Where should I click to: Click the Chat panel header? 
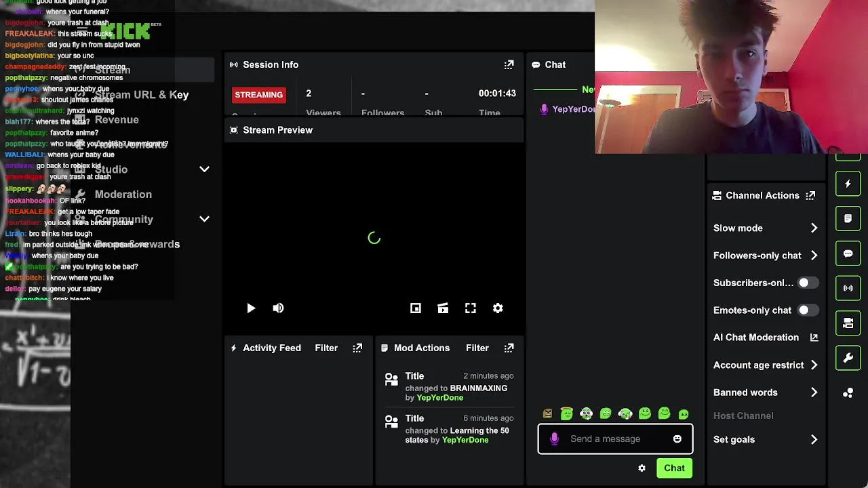point(555,64)
